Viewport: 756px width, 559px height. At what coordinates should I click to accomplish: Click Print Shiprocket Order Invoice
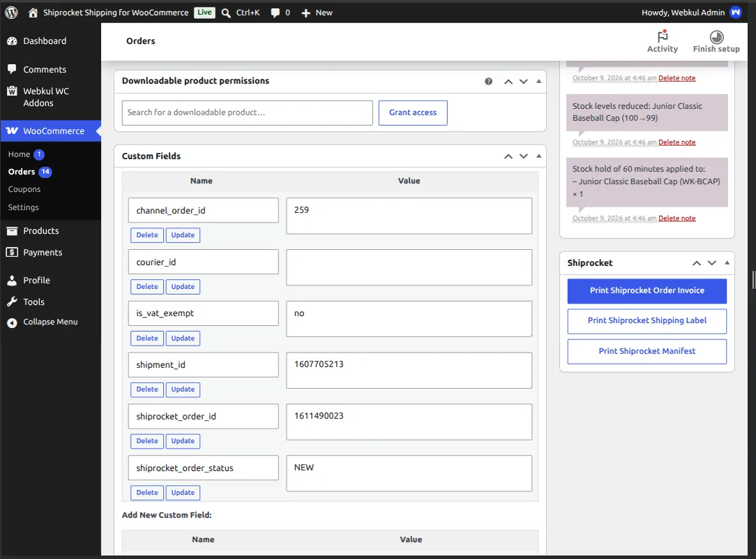pos(647,291)
